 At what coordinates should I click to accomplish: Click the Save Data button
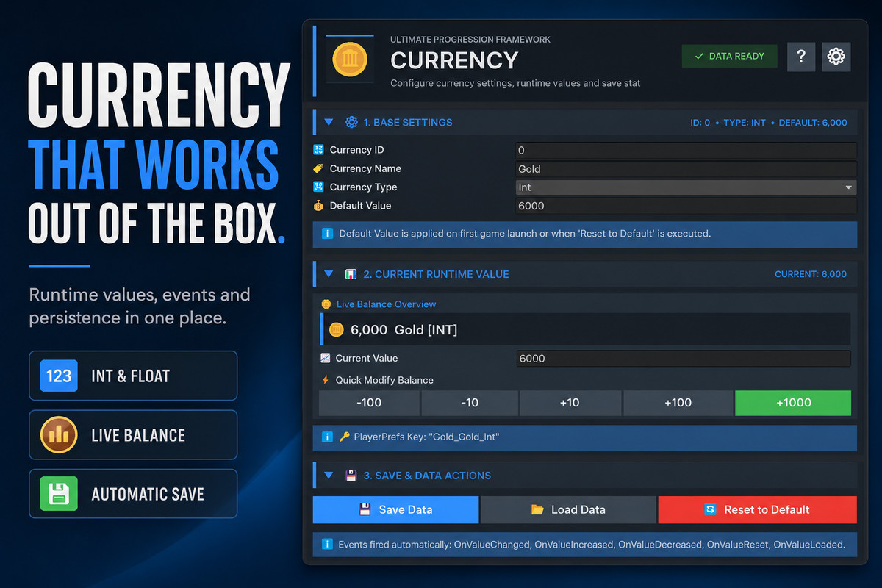tap(395, 509)
